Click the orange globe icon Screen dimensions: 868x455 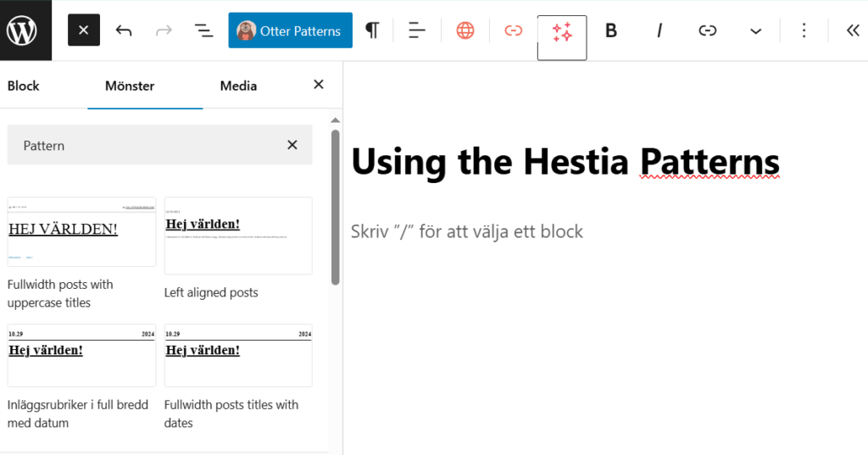465,31
